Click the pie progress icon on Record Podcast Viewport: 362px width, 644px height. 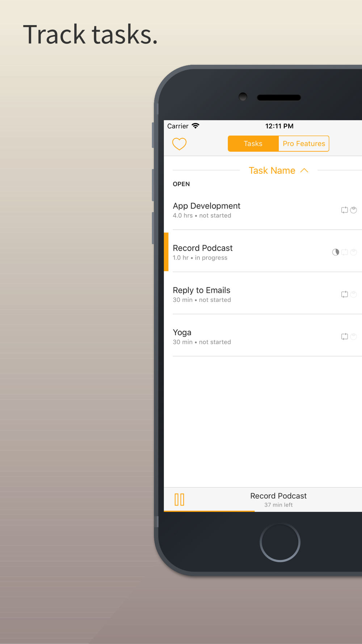(336, 252)
